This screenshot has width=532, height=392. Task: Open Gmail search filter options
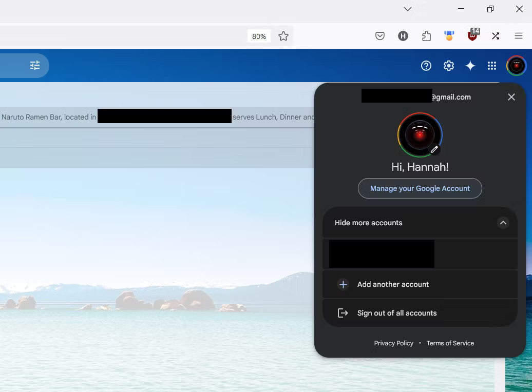(35, 65)
